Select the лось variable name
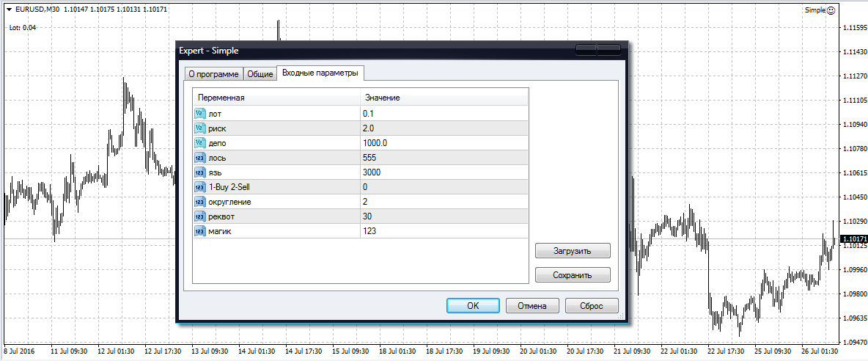This screenshot has height=361, width=868. [x=217, y=158]
